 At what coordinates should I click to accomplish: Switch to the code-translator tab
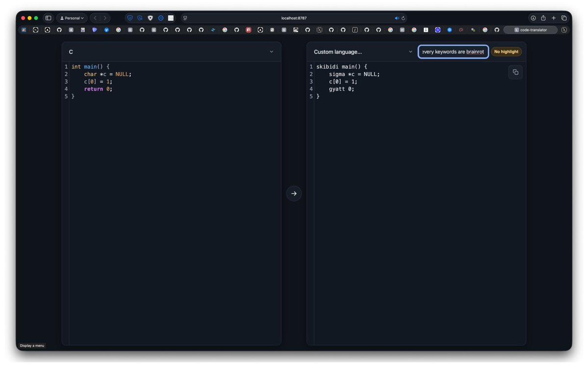click(x=531, y=30)
